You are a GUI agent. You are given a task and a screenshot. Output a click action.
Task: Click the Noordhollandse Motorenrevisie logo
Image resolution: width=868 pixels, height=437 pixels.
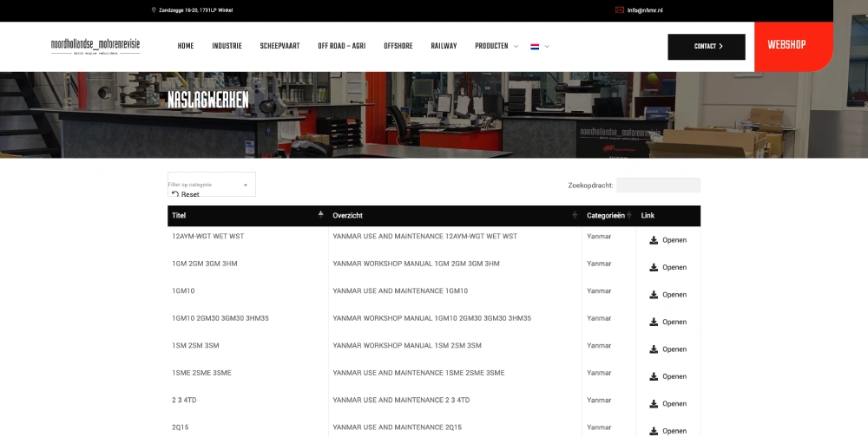(95, 46)
